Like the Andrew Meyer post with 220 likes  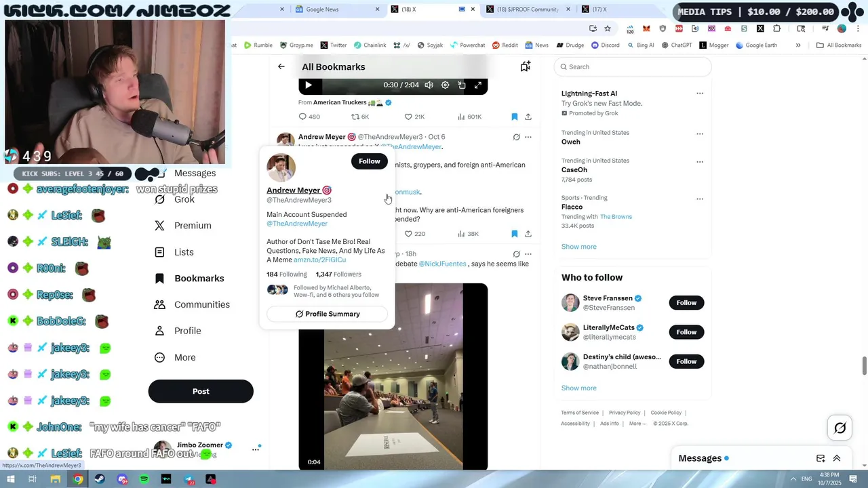[x=414, y=234]
